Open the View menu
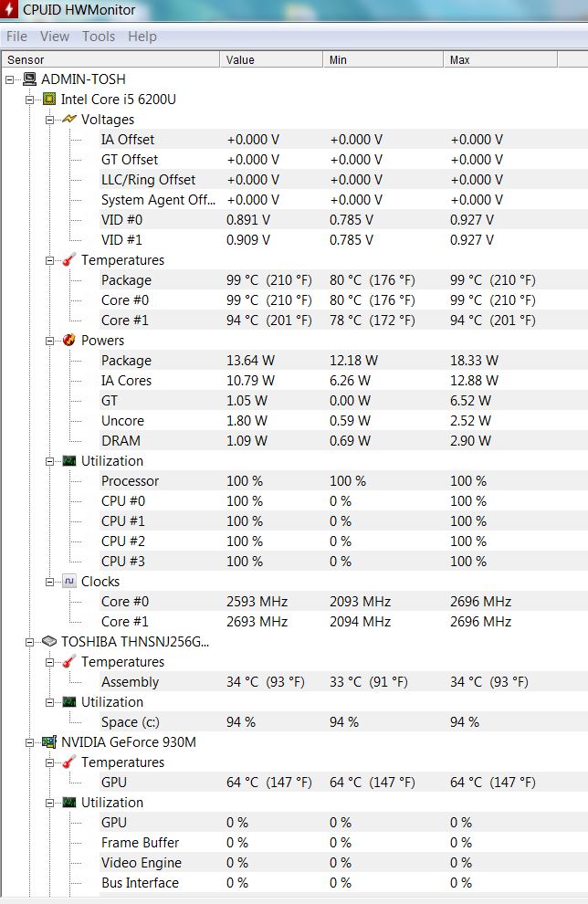 (x=55, y=37)
